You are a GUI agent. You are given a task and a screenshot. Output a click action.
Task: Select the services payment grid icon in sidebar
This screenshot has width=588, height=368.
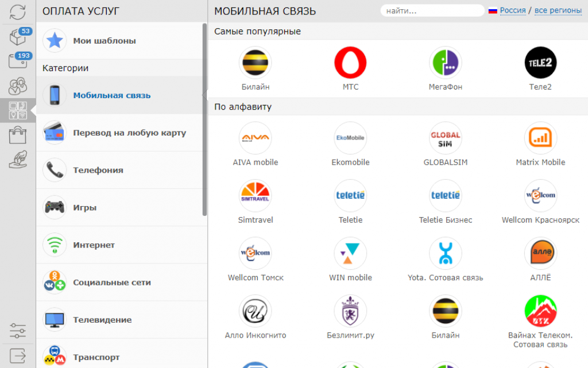[18, 111]
